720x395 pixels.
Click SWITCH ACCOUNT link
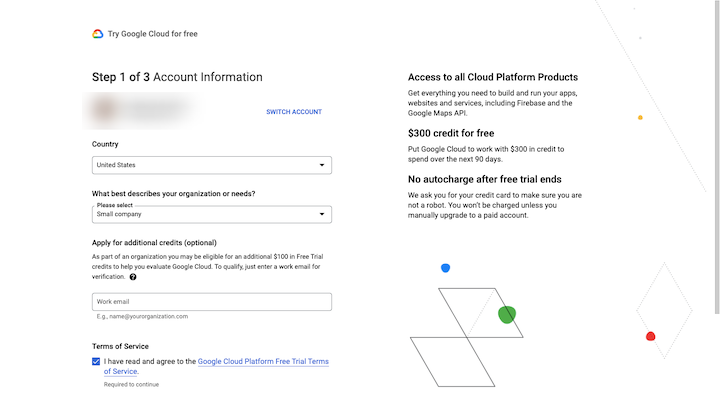coord(294,112)
